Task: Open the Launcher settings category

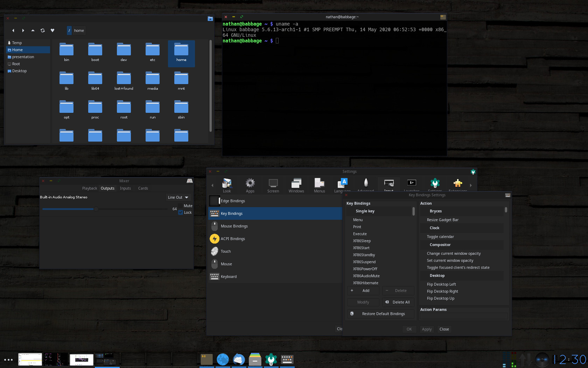Action: 411,185
